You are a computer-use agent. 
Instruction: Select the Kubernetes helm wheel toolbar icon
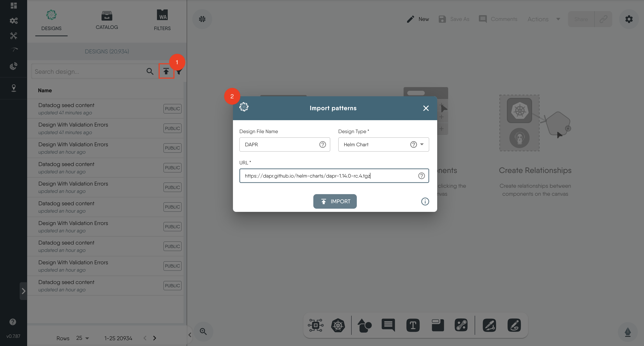pyautogui.click(x=338, y=325)
